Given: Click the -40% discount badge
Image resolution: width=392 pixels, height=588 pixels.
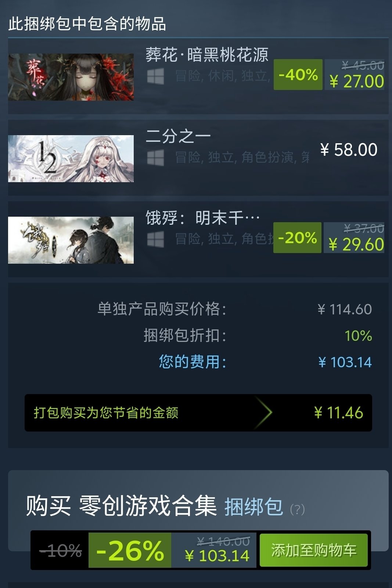Looking at the screenshot, I should coord(298,75).
